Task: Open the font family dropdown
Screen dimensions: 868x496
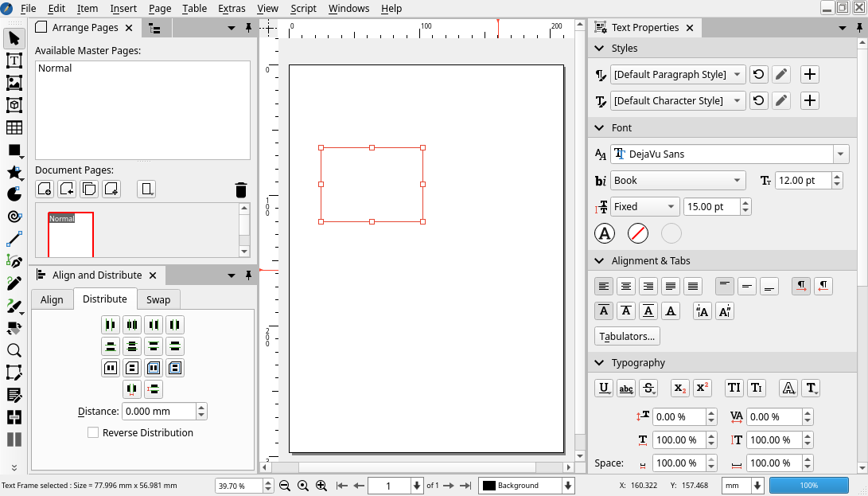Action: (841, 154)
